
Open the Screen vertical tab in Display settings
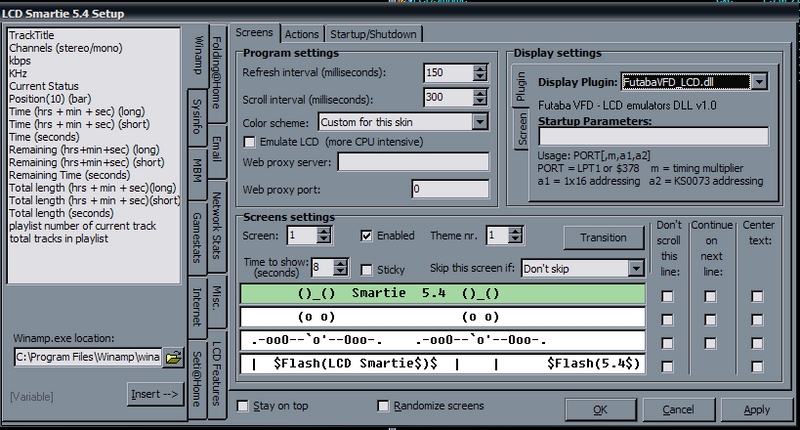(522, 130)
